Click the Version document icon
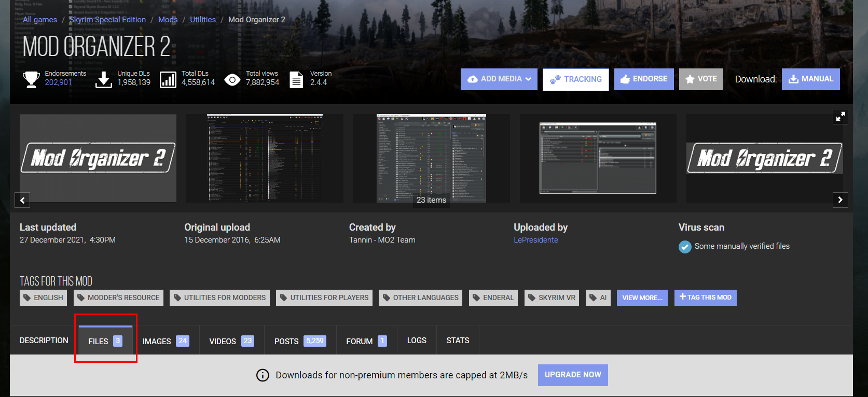The height and width of the screenshot is (397, 868). pos(296,80)
